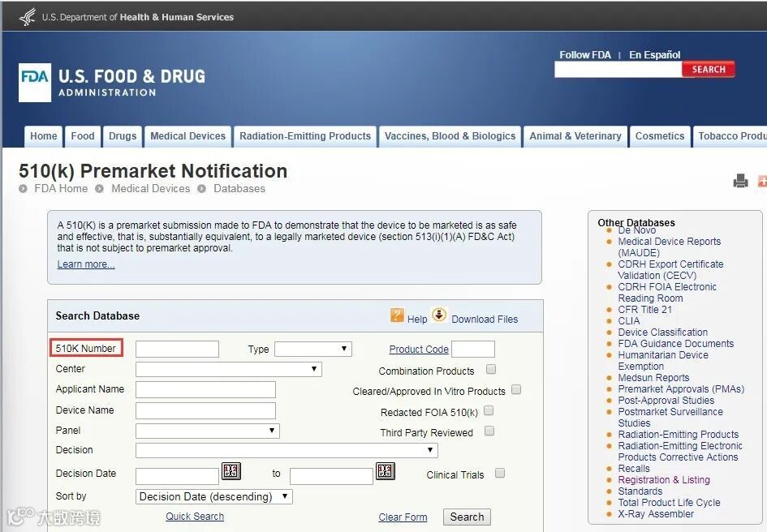Open the CLIA link
Viewport: 767px width, 532px height.
pyautogui.click(x=628, y=321)
